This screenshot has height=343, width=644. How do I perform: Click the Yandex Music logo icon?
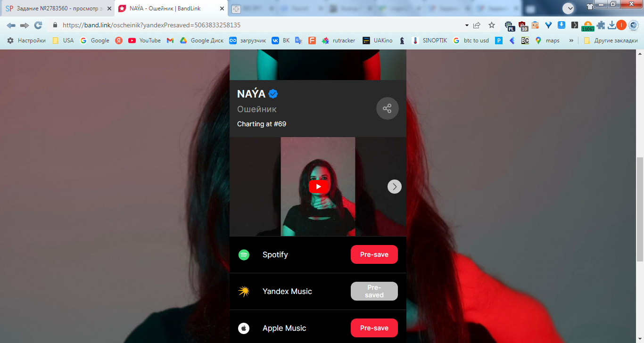pyautogui.click(x=244, y=291)
